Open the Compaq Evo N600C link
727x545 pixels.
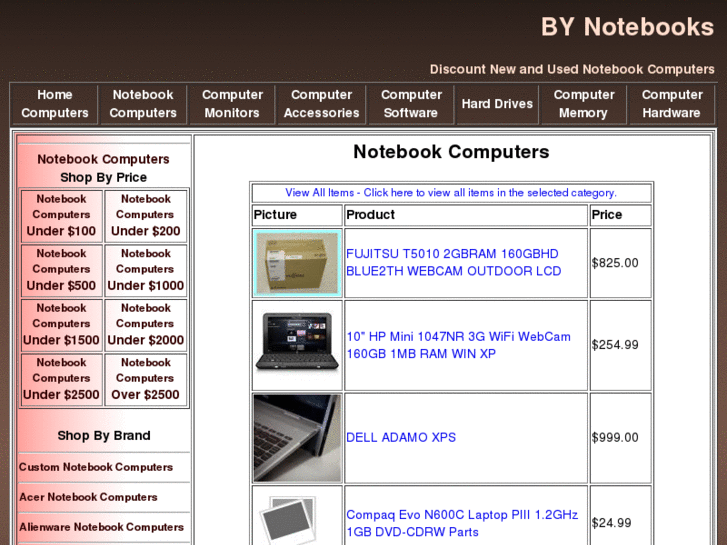coord(462,523)
